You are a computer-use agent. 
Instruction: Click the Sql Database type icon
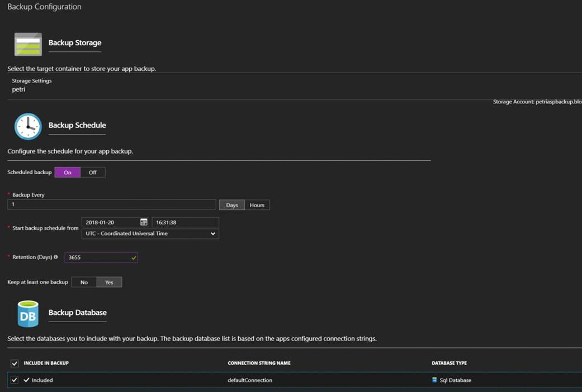tap(434, 380)
